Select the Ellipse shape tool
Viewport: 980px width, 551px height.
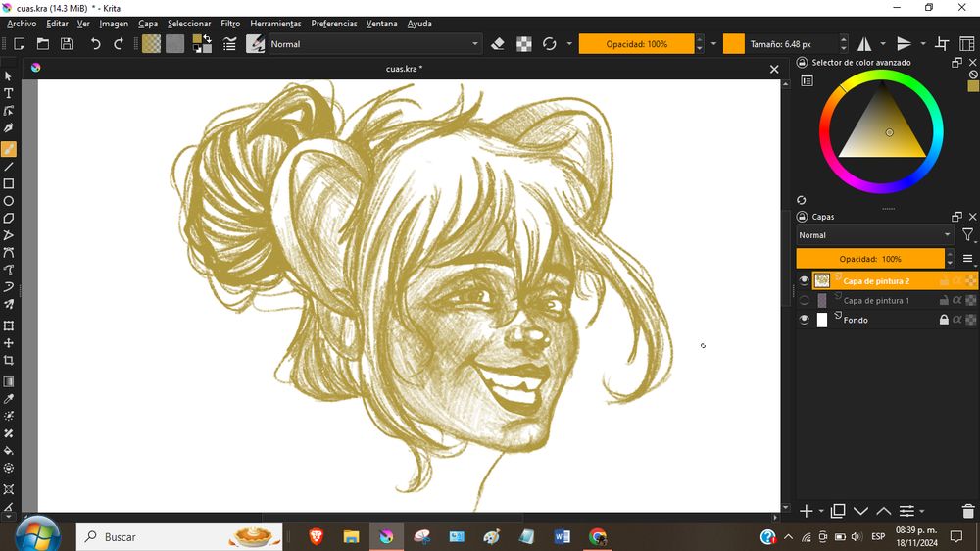click(9, 201)
